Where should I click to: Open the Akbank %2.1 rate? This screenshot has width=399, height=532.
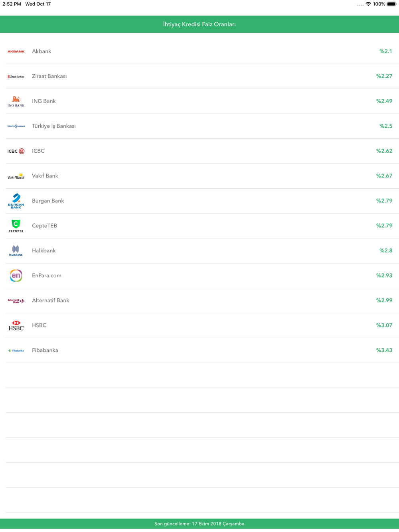point(385,51)
